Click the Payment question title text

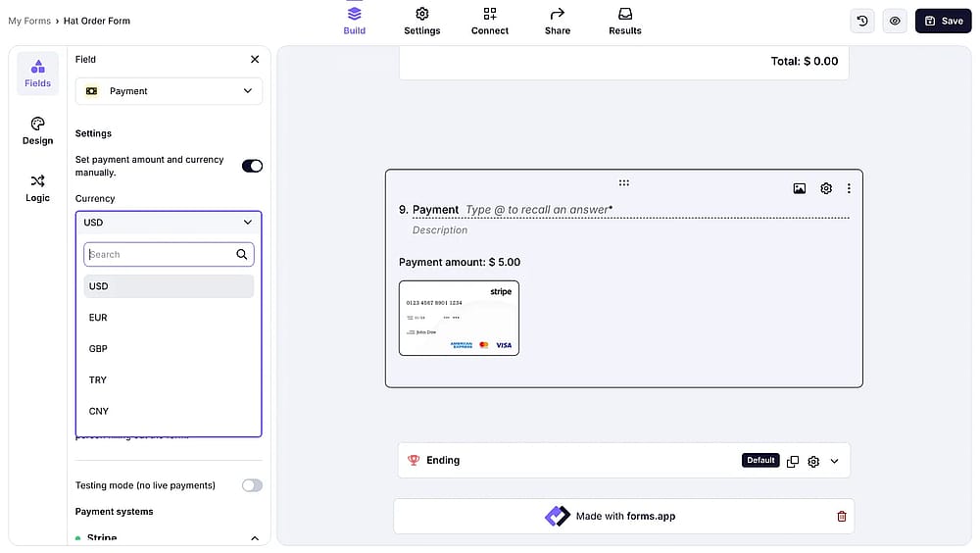436,210
